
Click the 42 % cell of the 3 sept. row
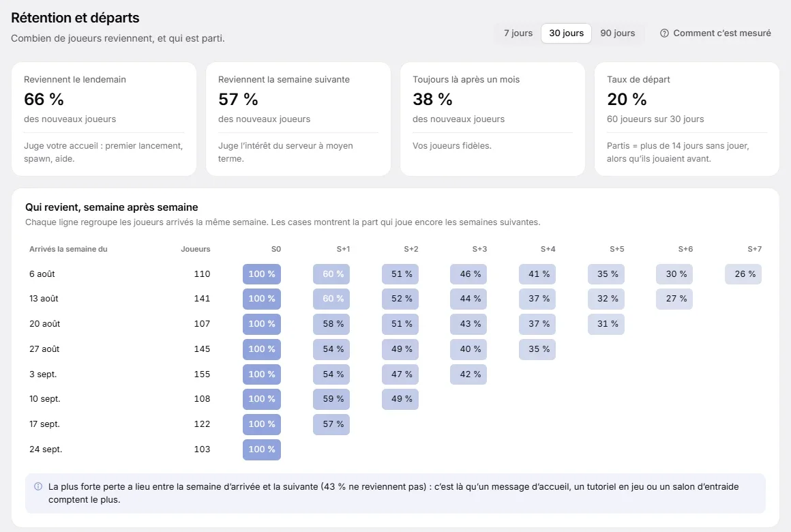pyautogui.click(x=468, y=374)
